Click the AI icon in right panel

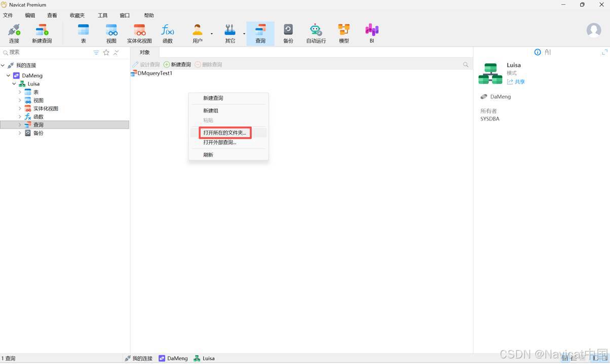click(x=548, y=52)
